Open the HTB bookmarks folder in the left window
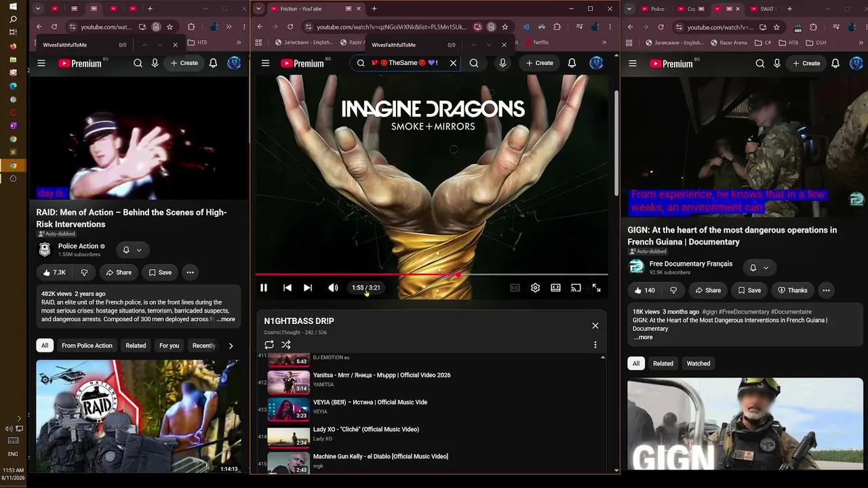The height and width of the screenshot is (488, 868). [197, 42]
